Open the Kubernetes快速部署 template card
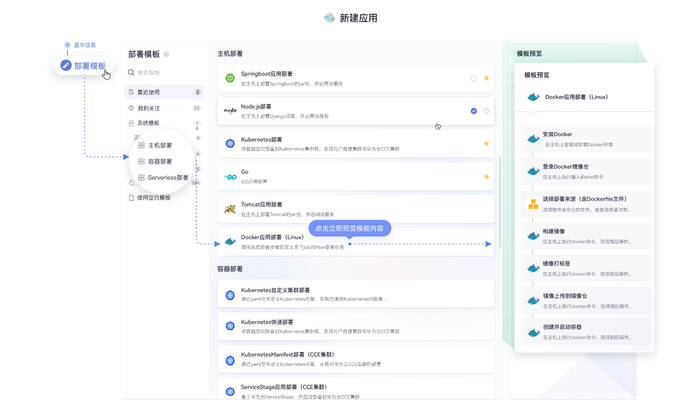The image size is (700, 410). click(x=356, y=326)
